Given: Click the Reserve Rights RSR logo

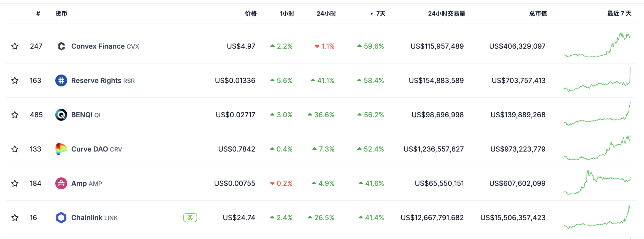Looking at the screenshot, I should click(x=61, y=80).
